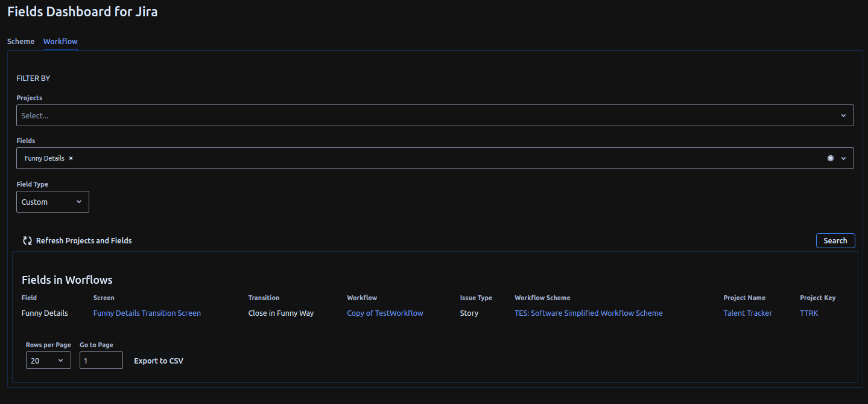Image resolution: width=868 pixels, height=404 pixels.
Task: Click the TTRK project key link
Action: pos(808,313)
